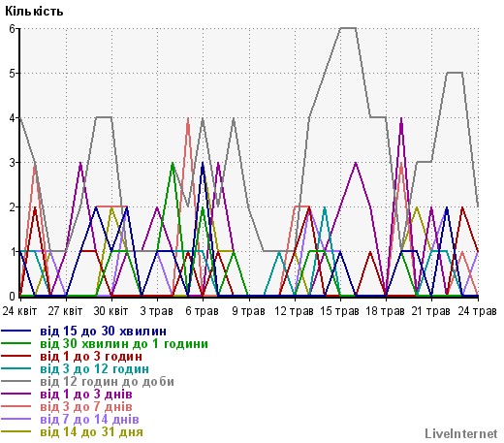
Task: Click the purple peak of 4 near 19 трав
Action: pyautogui.click(x=401, y=119)
